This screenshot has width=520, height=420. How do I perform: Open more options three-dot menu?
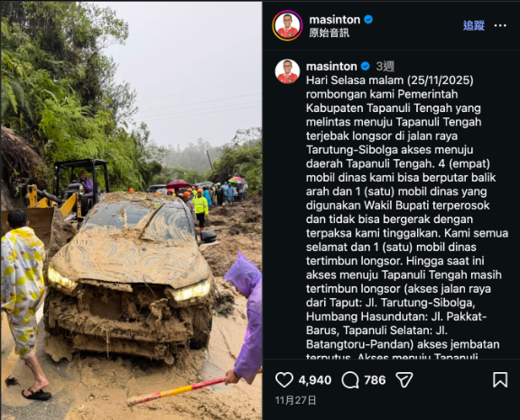coord(500,25)
